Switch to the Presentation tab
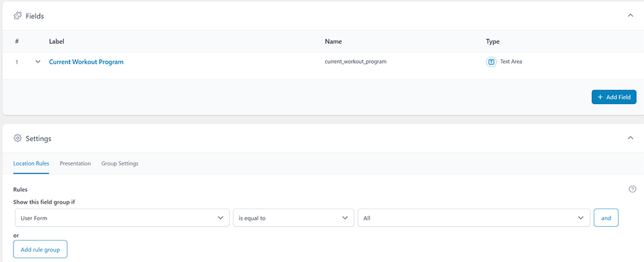Screen dimensions: 644x262 point(75,164)
